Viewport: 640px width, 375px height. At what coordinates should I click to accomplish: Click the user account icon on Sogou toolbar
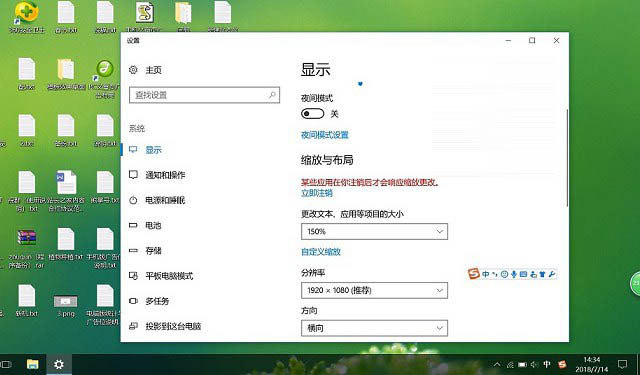(533, 274)
